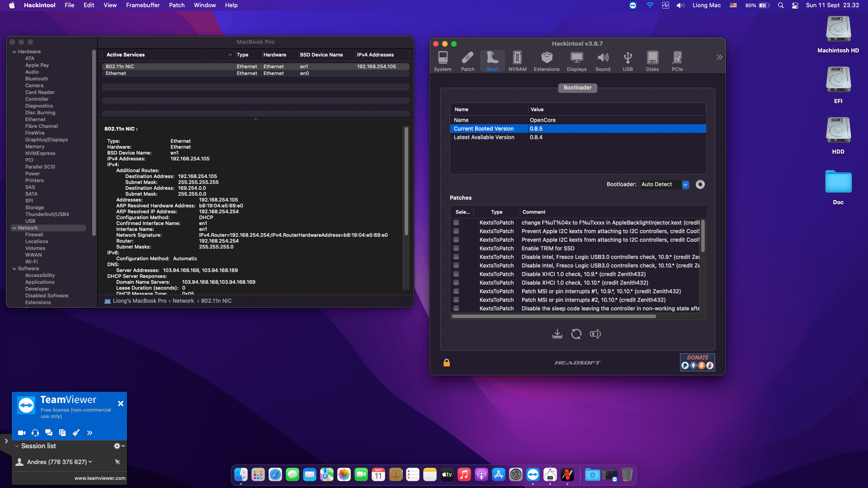Screen dimensions: 868x488
Task: Toggle checkbox for Disable the sleep code patch
Action: point(456,309)
